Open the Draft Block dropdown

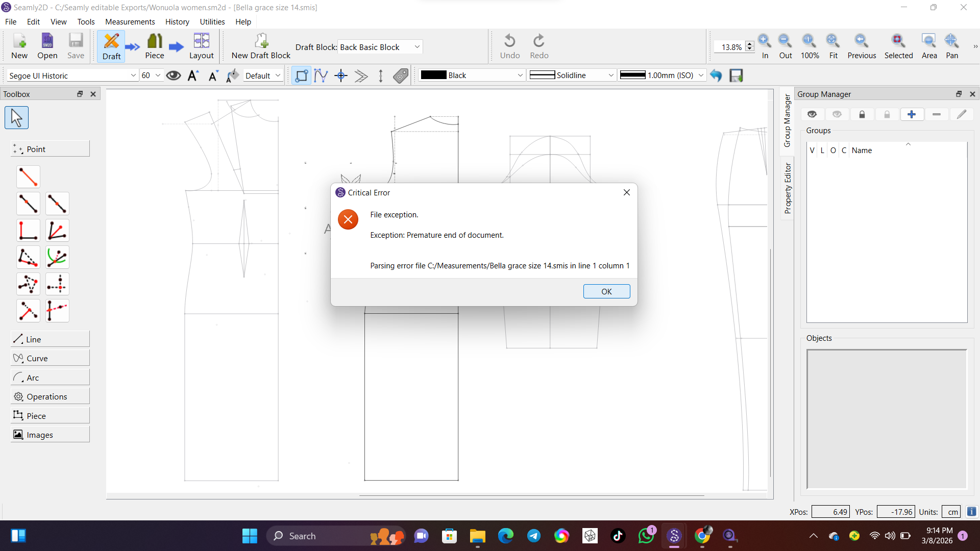[380, 47]
